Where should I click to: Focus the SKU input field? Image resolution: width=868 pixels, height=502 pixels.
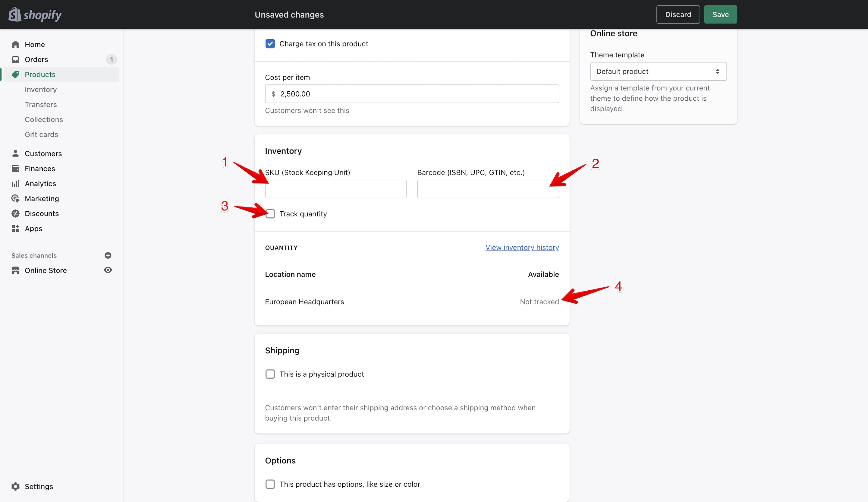tap(335, 189)
